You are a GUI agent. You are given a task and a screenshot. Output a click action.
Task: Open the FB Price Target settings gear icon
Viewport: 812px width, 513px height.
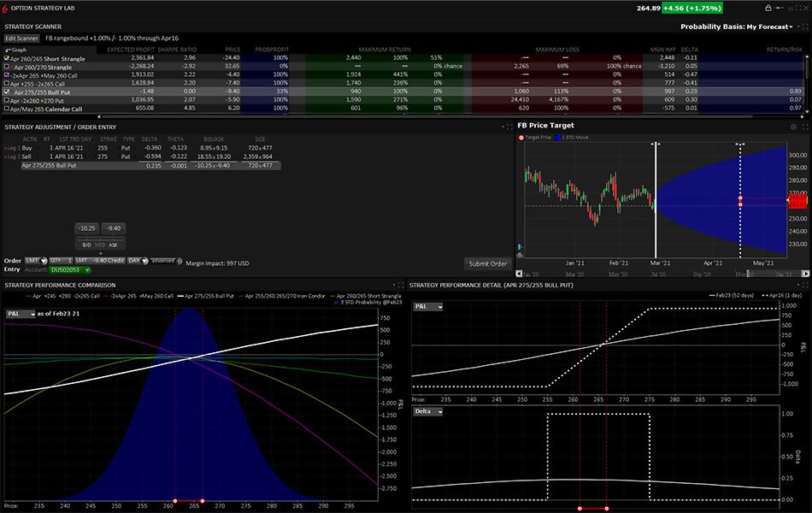[x=792, y=126]
